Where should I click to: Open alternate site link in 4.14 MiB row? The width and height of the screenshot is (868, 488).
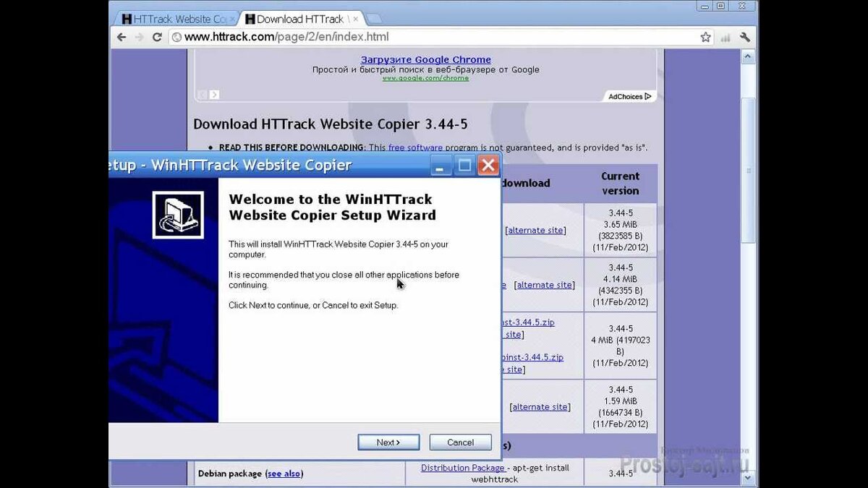click(545, 285)
